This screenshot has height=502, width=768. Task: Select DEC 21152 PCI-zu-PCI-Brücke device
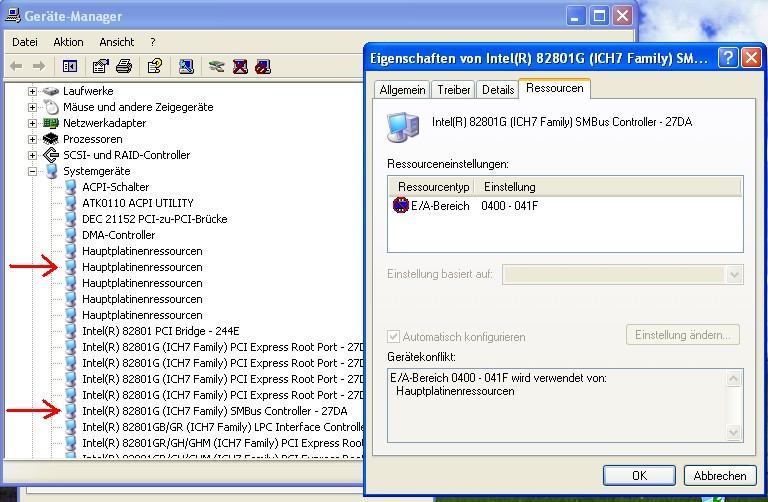tap(155, 219)
